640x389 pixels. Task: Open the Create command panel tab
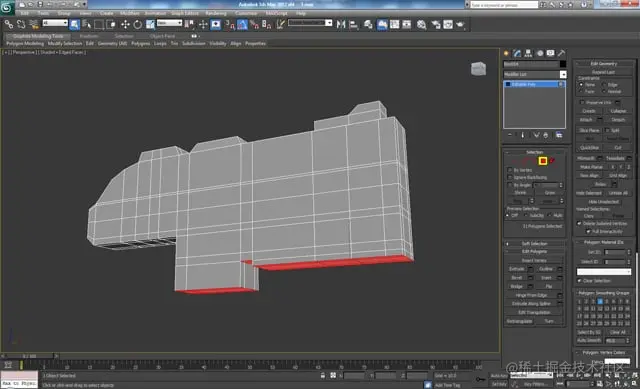[x=507, y=53]
